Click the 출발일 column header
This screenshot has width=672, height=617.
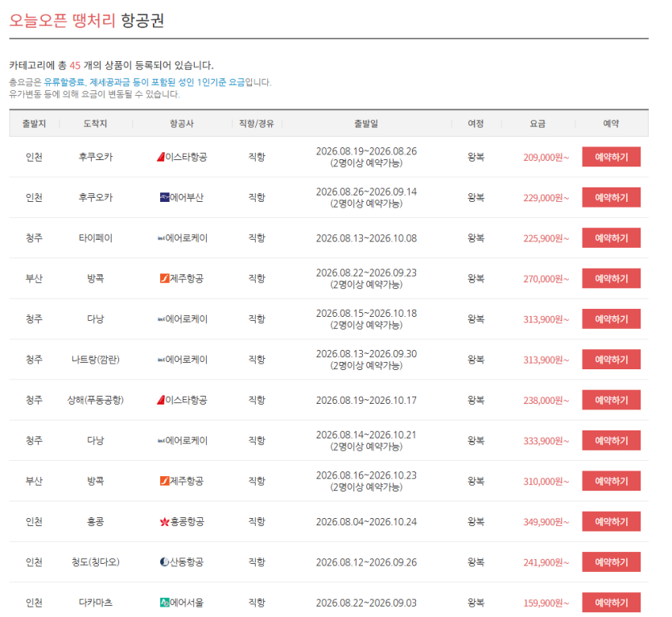tap(366, 123)
